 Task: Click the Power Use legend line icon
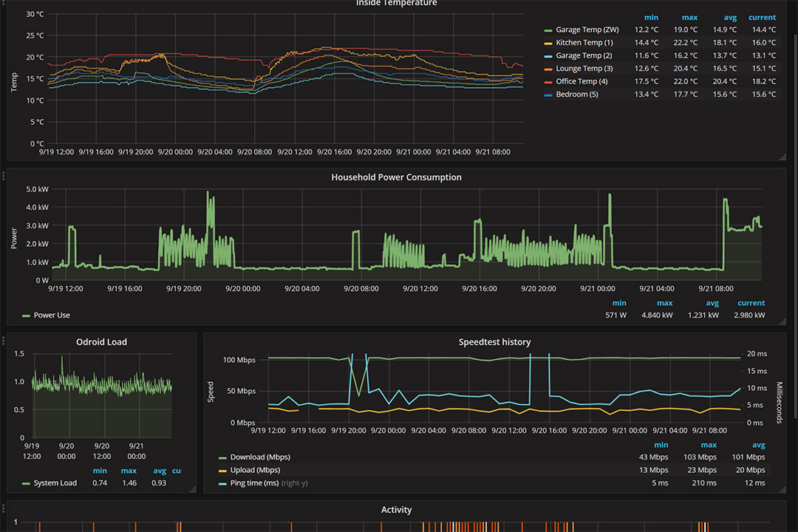coord(27,316)
